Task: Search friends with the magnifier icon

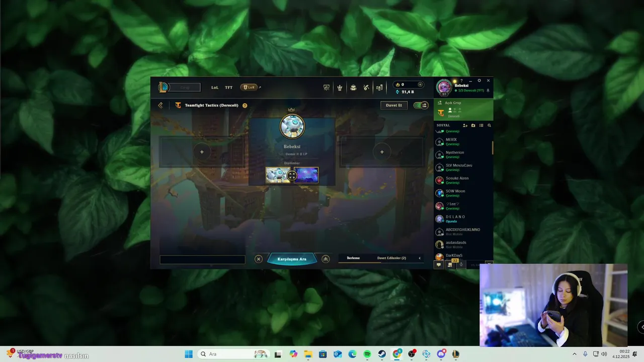Action: (x=489, y=125)
